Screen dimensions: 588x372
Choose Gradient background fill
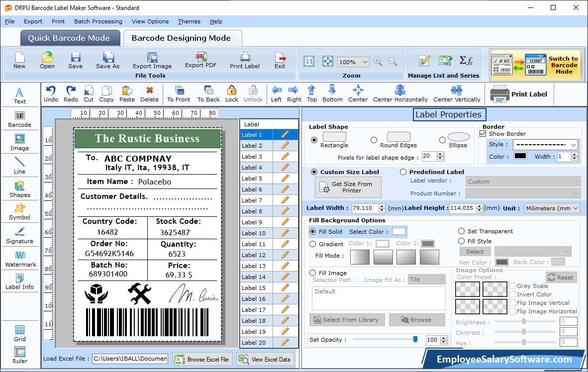[313, 244]
